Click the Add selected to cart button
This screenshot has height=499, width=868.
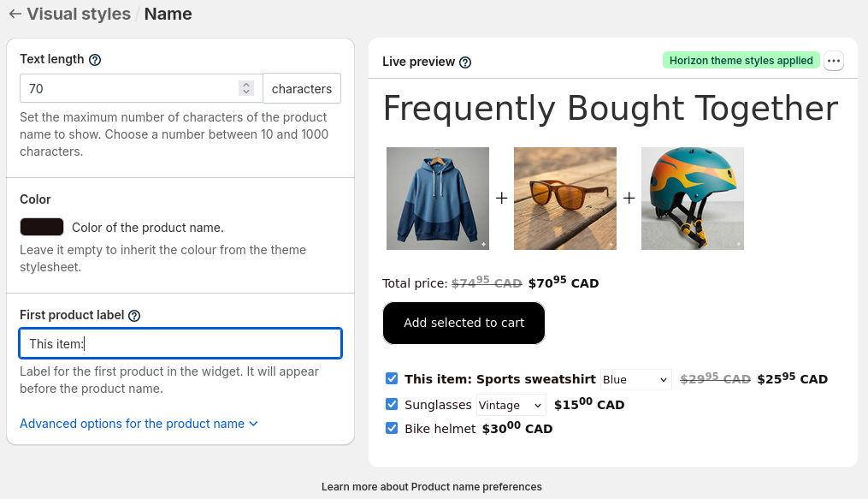click(x=464, y=323)
